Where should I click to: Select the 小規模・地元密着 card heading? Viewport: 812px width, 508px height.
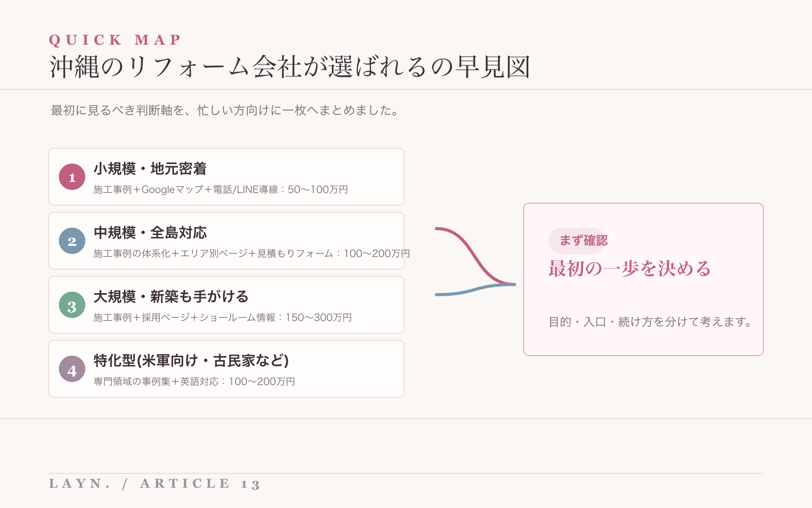click(x=150, y=169)
